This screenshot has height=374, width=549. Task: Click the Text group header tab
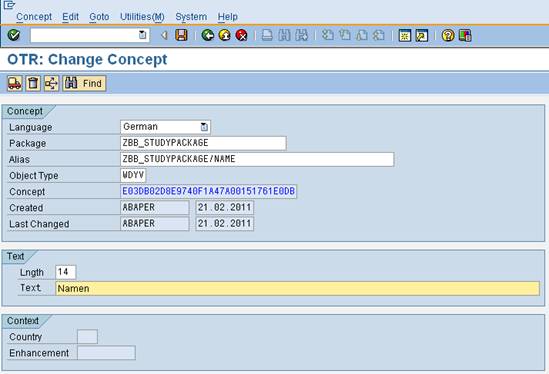point(16,256)
